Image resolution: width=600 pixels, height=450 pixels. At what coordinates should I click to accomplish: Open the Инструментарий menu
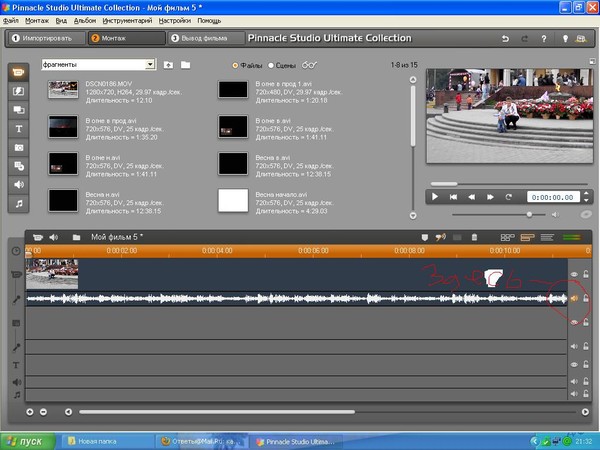[x=127, y=21]
